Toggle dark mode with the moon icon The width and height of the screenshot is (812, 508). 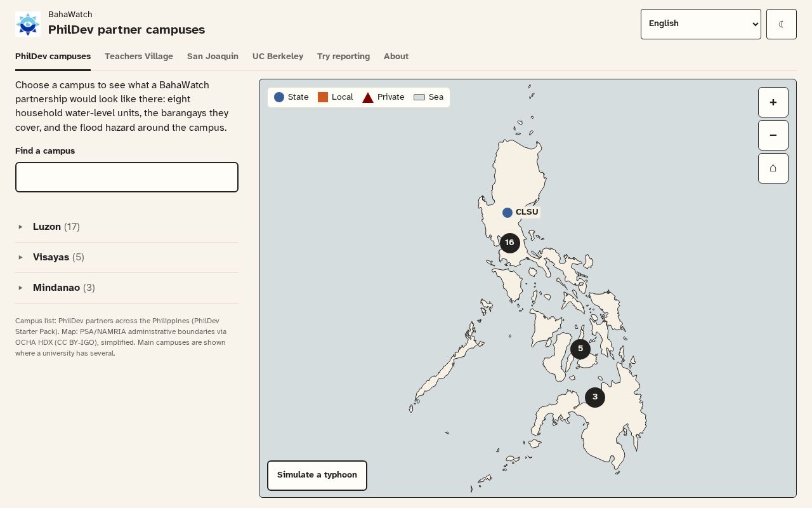[782, 24]
